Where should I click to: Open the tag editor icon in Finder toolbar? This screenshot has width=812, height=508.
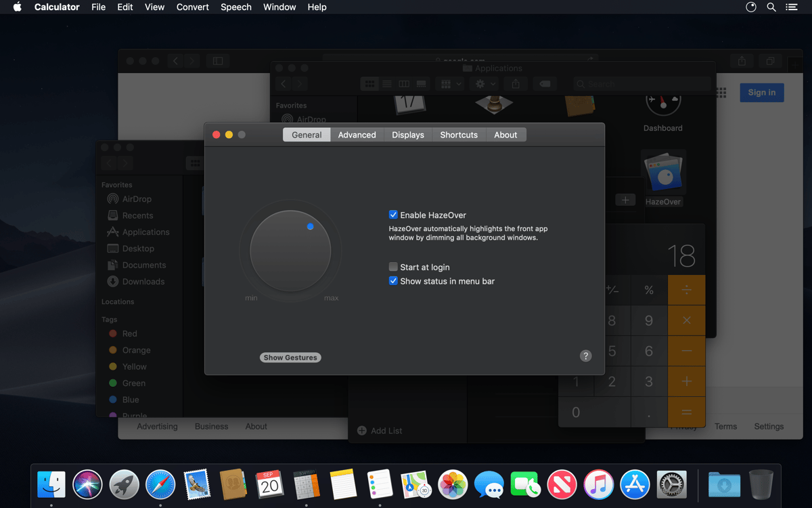point(545,83)
